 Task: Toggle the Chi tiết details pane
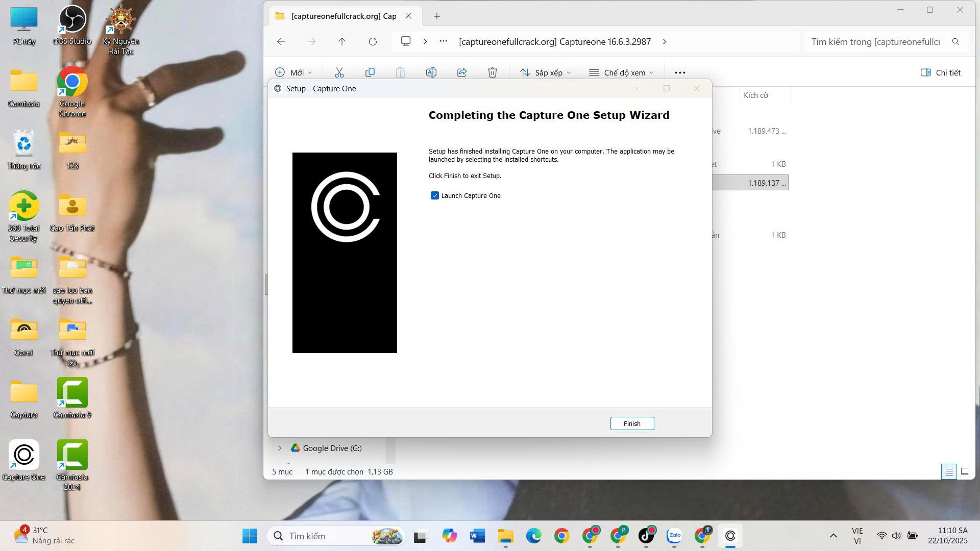pyautogui.click(x=940, y=72)
